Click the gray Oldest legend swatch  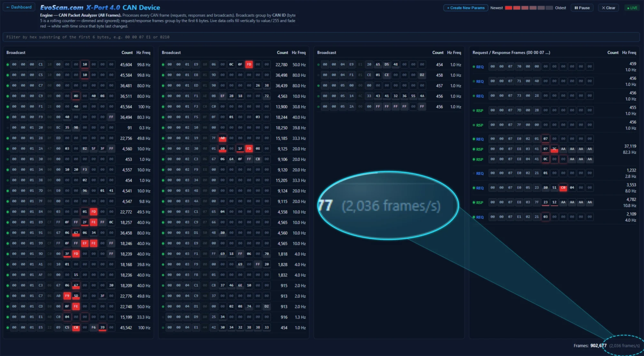click(x=550, y=8)
